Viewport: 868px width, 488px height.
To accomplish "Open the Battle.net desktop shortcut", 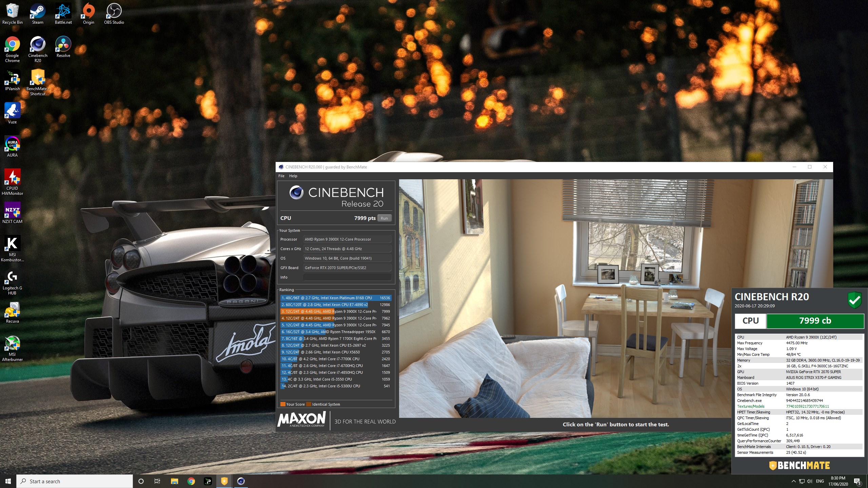I will (x=63, y=14).
